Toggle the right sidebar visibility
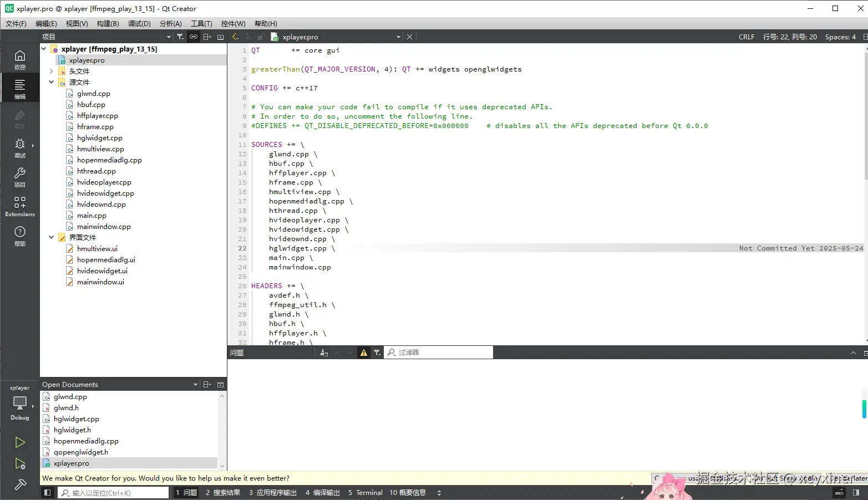The width and height of the screenshot is (868, 500). [x=856, y=492]
